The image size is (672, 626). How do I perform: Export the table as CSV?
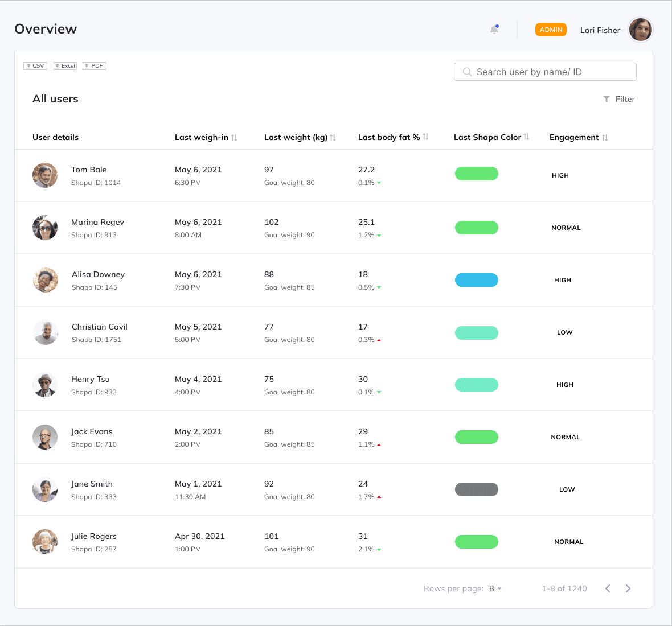(x=35, y=65)
